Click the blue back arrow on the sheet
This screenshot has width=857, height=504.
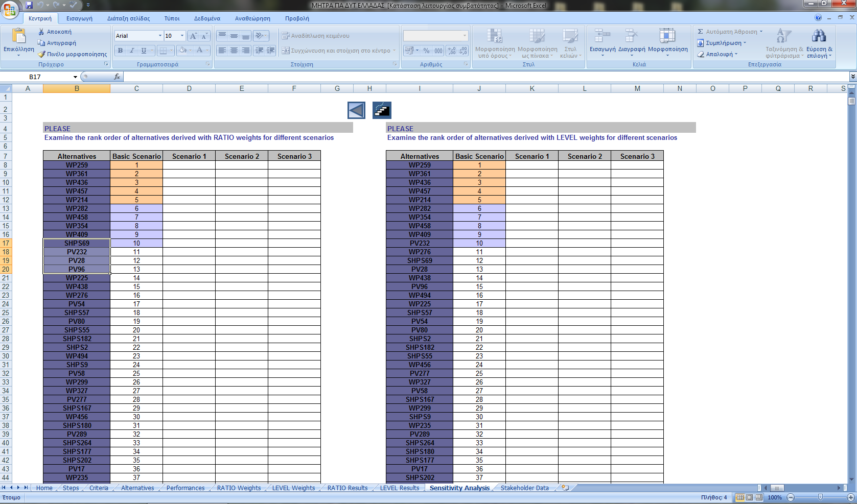(356, 110)
